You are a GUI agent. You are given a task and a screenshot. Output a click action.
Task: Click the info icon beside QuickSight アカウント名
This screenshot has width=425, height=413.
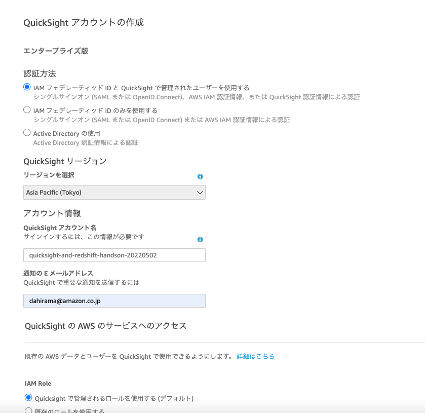[200, 239]
